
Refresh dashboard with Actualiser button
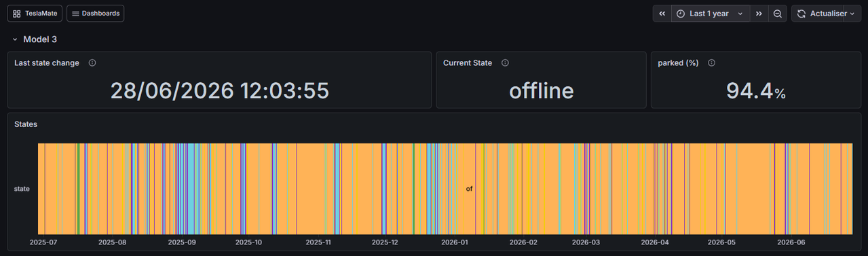coord(818,14)
